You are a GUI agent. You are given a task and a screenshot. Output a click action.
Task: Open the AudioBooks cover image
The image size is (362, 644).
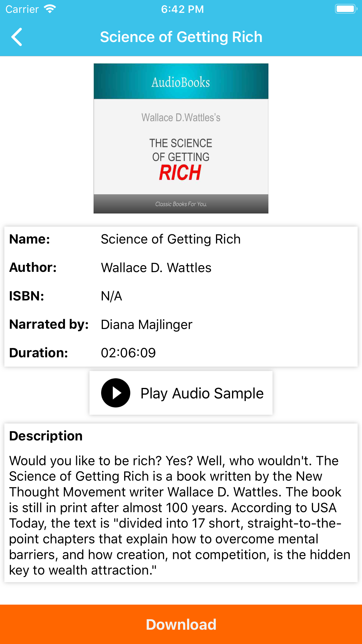tap(181, 138)
